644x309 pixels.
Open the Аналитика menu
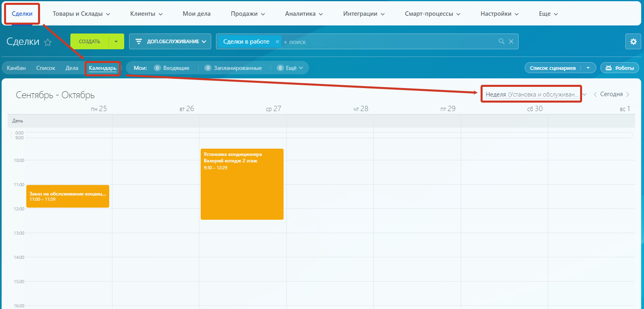pos(304,14)
